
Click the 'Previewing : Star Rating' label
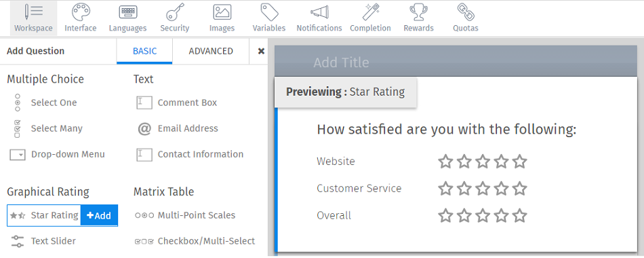click(346, 92)
